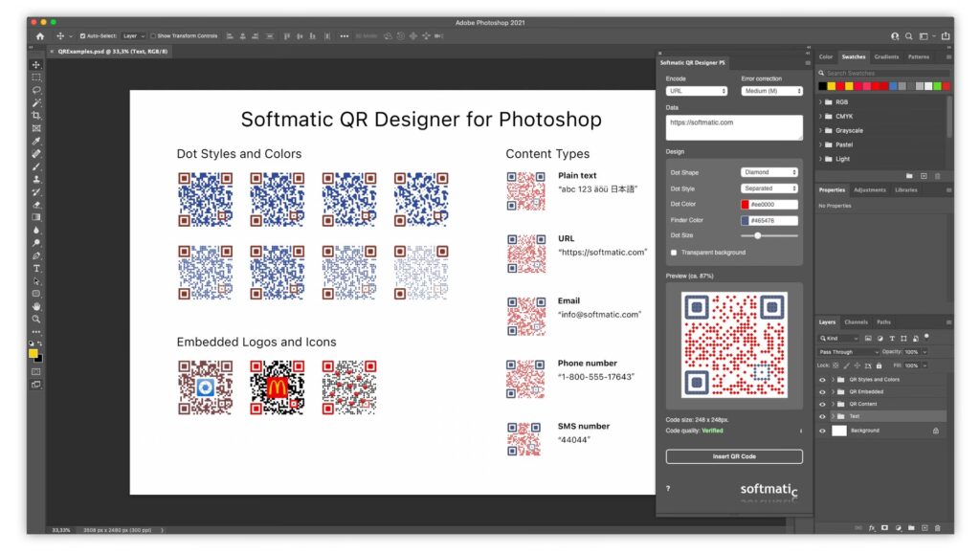Open the Dot Shape dropdown

[x=769, y=172]
